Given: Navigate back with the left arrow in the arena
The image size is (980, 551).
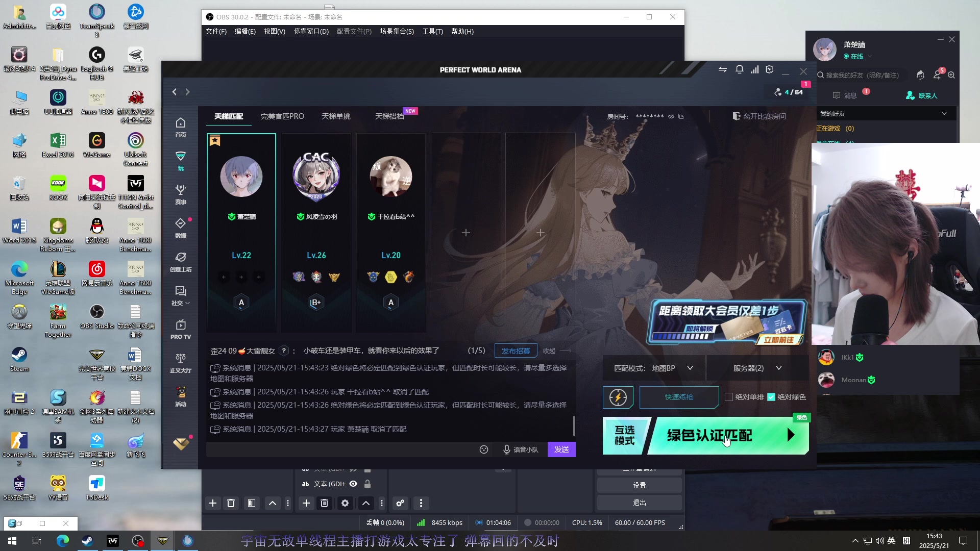Looking at the screenshot, I should 175,92.
